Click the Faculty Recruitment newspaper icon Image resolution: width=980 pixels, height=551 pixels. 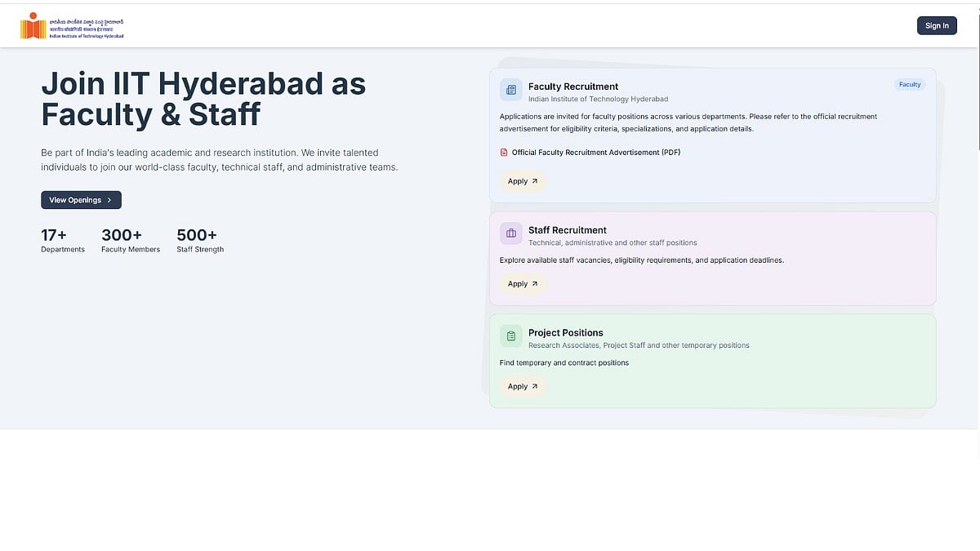click(x=511, y=90)
